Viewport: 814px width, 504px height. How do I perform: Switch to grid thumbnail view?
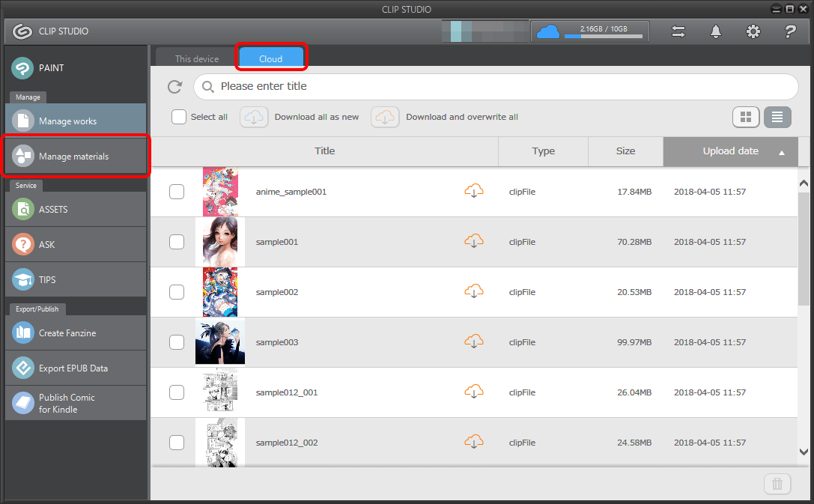pos(746,117)
